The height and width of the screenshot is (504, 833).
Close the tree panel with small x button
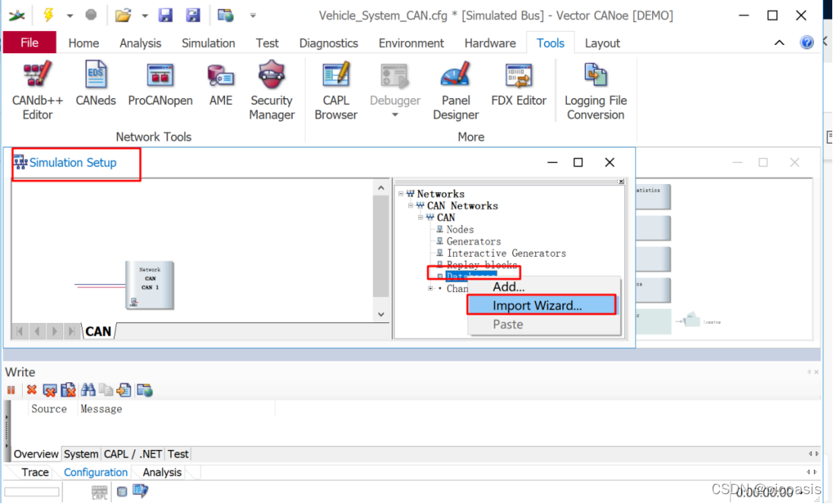tap(621, 182)
